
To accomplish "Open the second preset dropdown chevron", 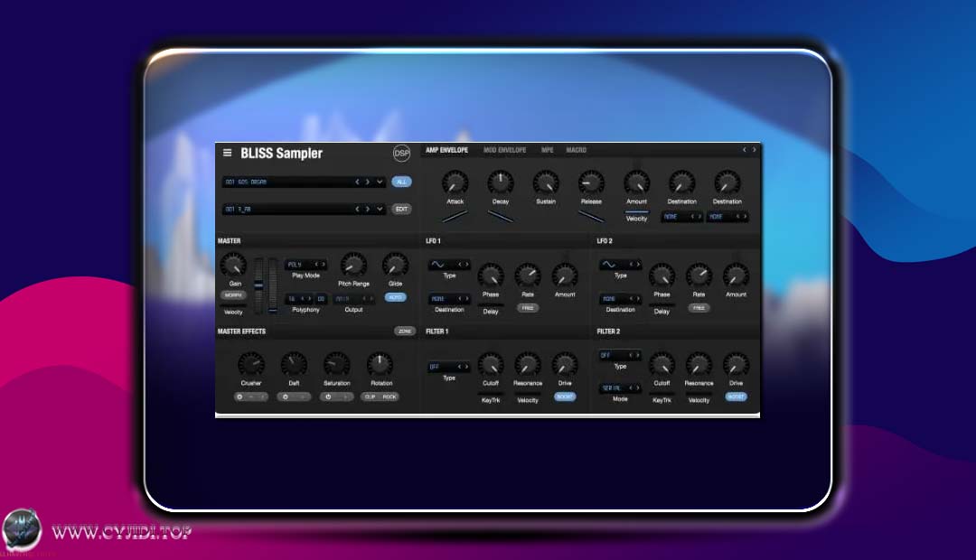I will coord(380,209).
